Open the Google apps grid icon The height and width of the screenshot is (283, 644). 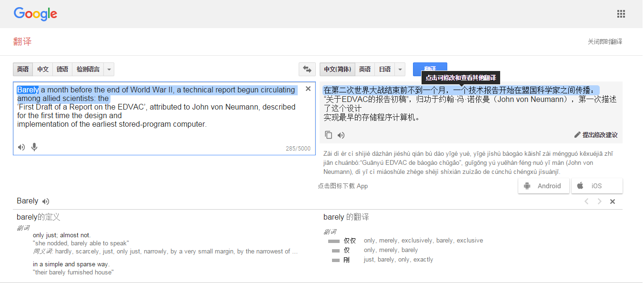point(621,14)
